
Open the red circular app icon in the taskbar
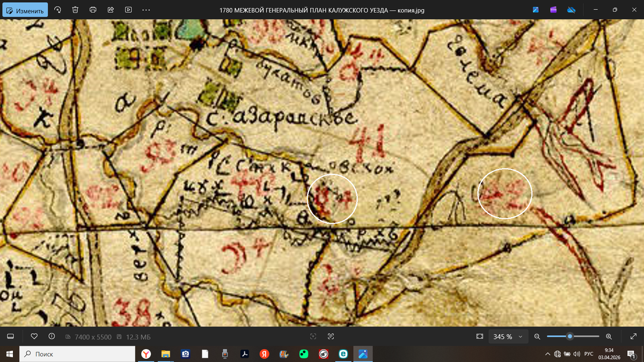[323, 354]
